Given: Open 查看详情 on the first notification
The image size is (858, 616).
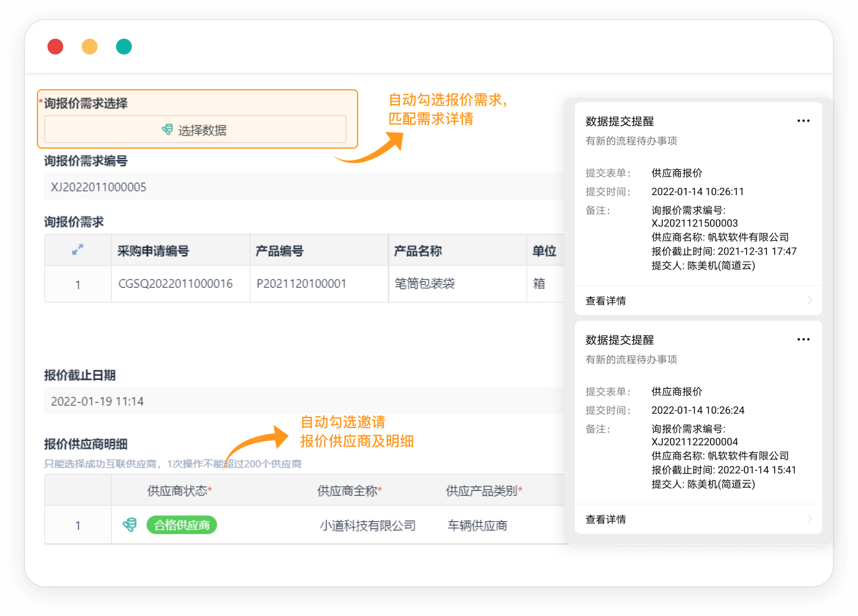Looking at the screenshot, I should [606, 301].
